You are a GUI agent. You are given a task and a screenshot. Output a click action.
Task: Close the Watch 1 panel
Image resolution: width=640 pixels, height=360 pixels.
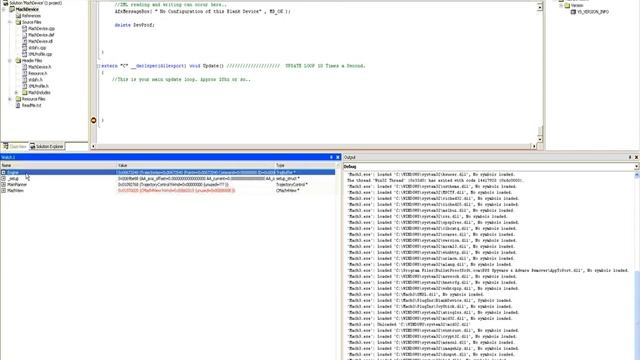coord(338,157)
